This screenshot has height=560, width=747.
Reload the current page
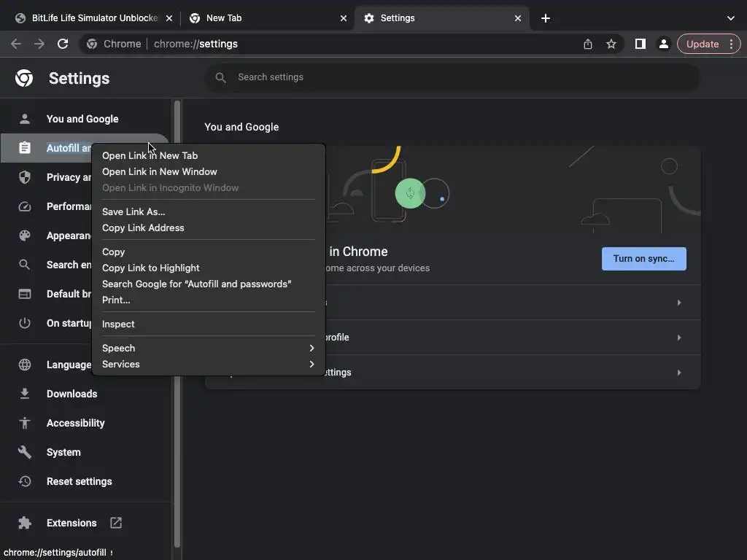[x=63, y=44]
